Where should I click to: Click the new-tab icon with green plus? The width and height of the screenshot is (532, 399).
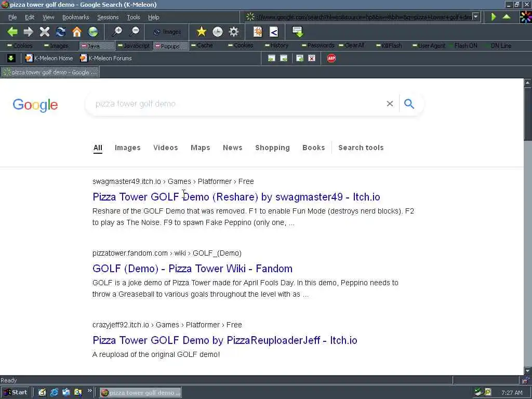[x=300, y=58]
